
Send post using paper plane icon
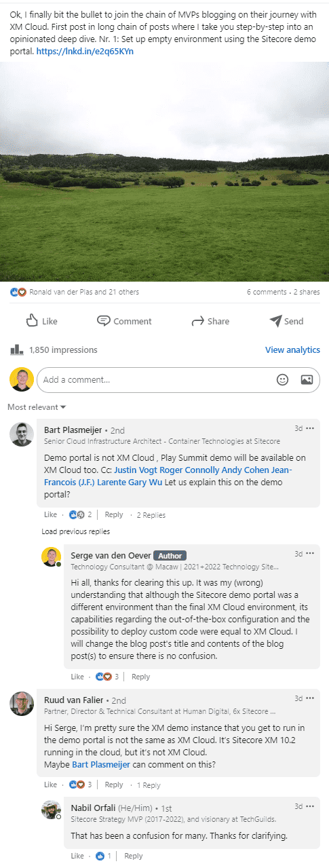(x=275, y=321)
